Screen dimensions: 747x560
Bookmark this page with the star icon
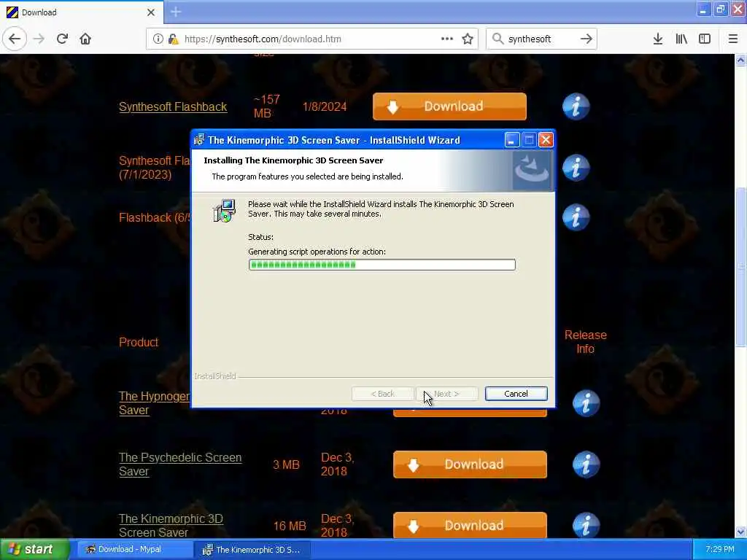pyautogui.click(x=468, y=39)
